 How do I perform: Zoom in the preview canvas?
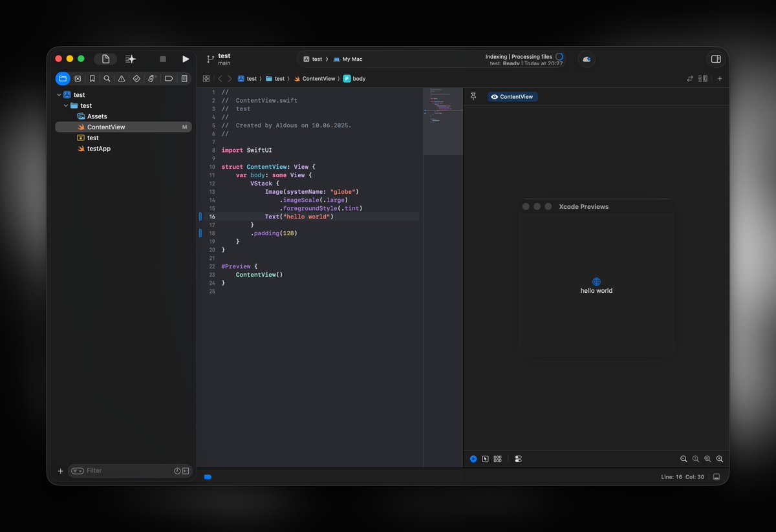click(x=720, y=459)
